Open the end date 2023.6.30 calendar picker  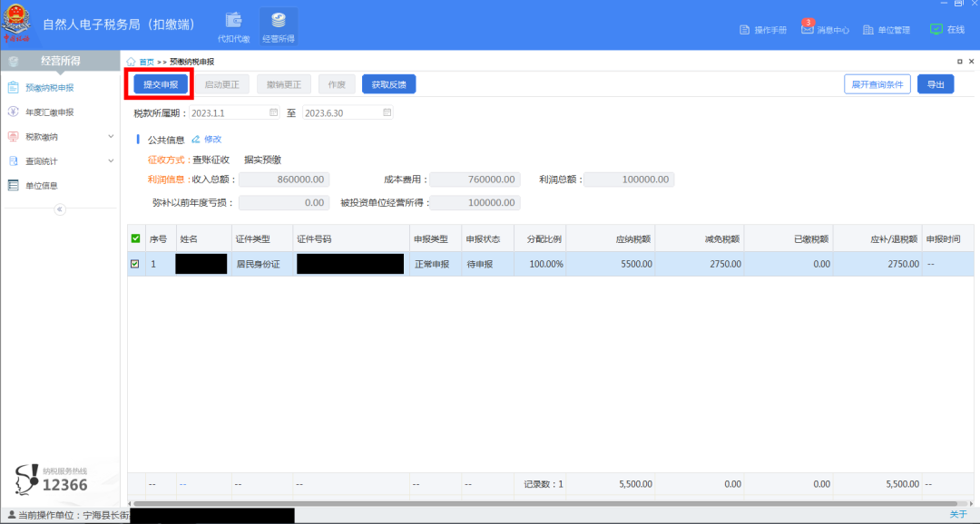387,113
